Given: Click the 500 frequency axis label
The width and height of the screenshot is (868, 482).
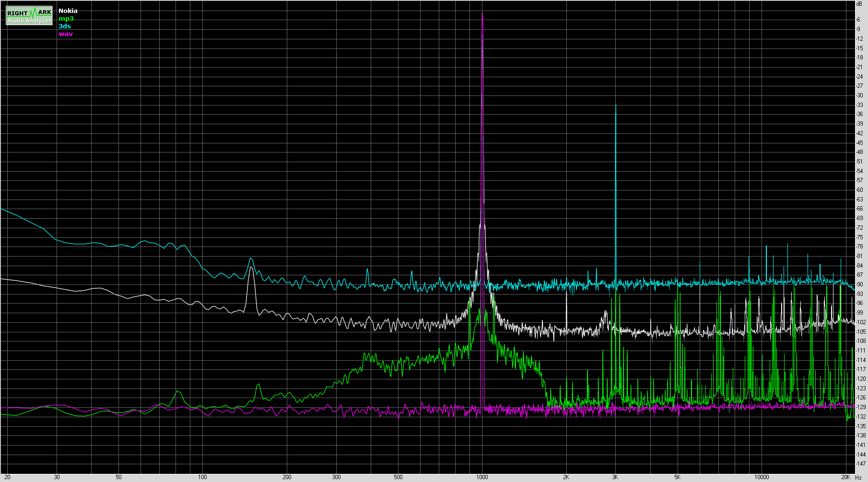Looking at the screenshot, I should pyautogui.click(x=398, y=477).
